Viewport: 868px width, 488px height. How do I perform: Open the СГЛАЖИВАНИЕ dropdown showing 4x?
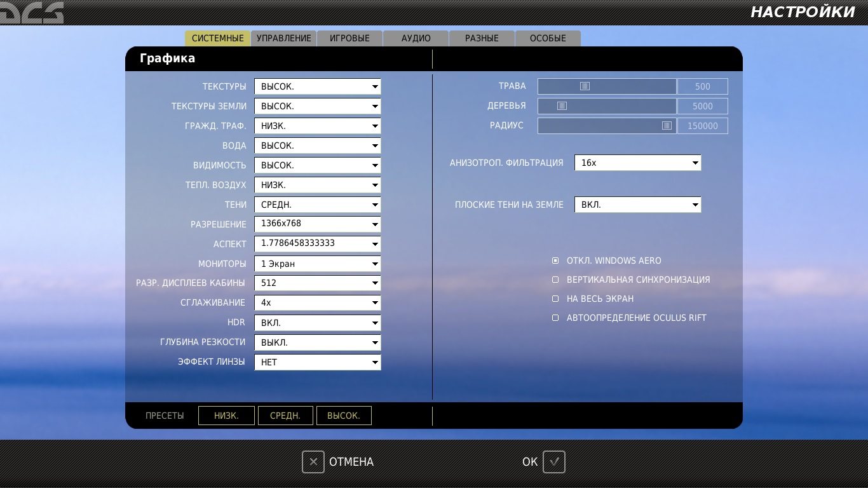tap(318, 303)
